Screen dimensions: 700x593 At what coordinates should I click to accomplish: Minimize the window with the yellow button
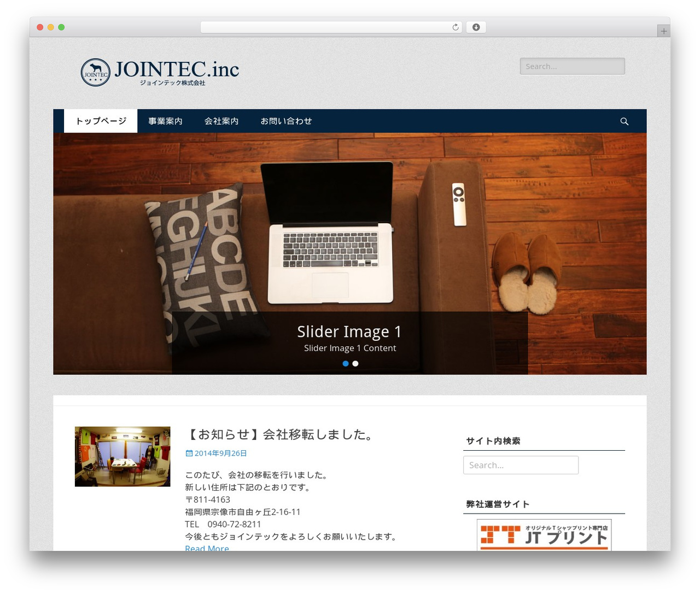pyautogui.click(x=50, y=27)
